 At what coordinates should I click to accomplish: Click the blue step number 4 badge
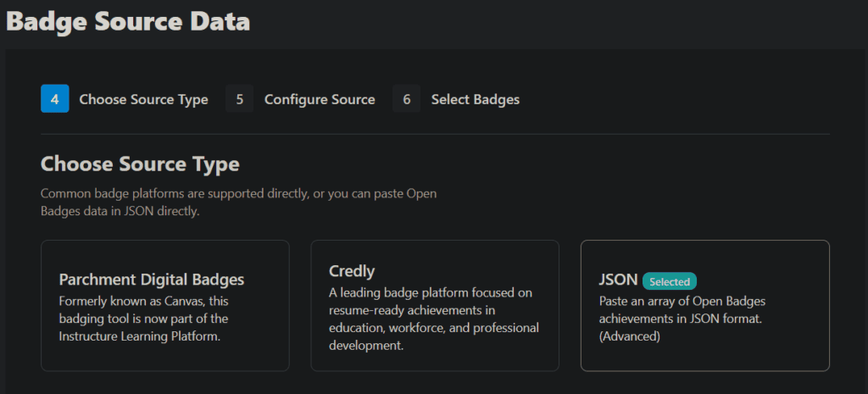point(55,99)
